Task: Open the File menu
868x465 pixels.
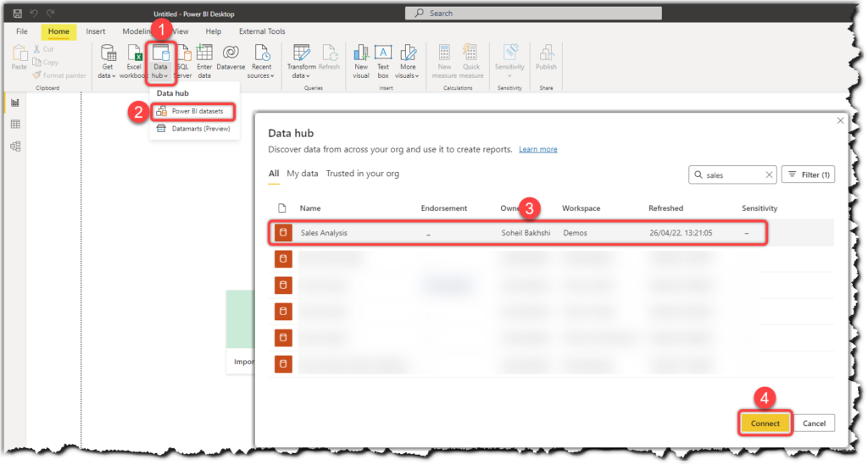Action: (x=21, y=31)
